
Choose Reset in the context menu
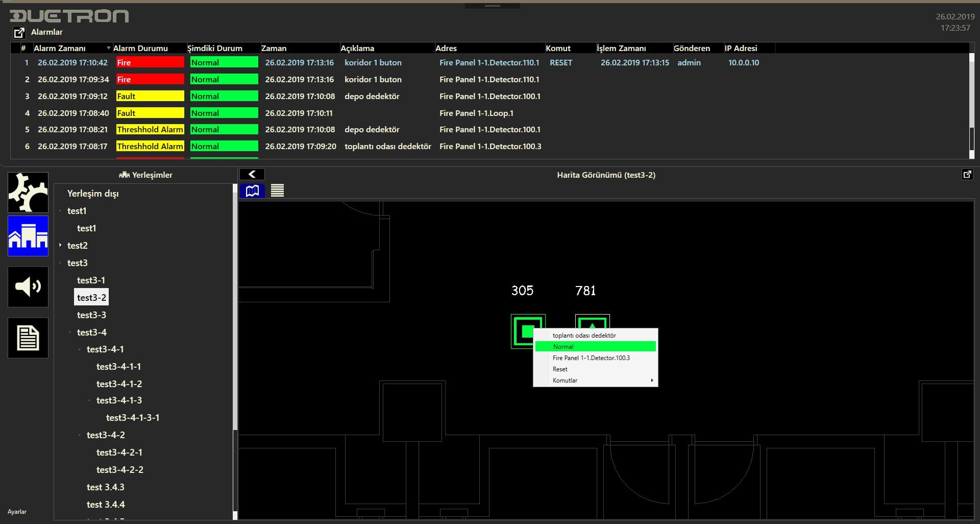[x=560, y=369]
